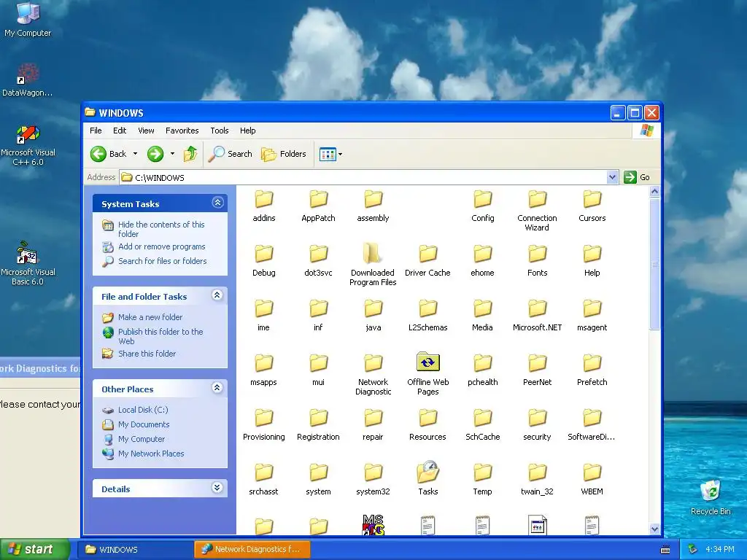
Task: Click the vertical scrollbar thumb
Action: (654, 264)
